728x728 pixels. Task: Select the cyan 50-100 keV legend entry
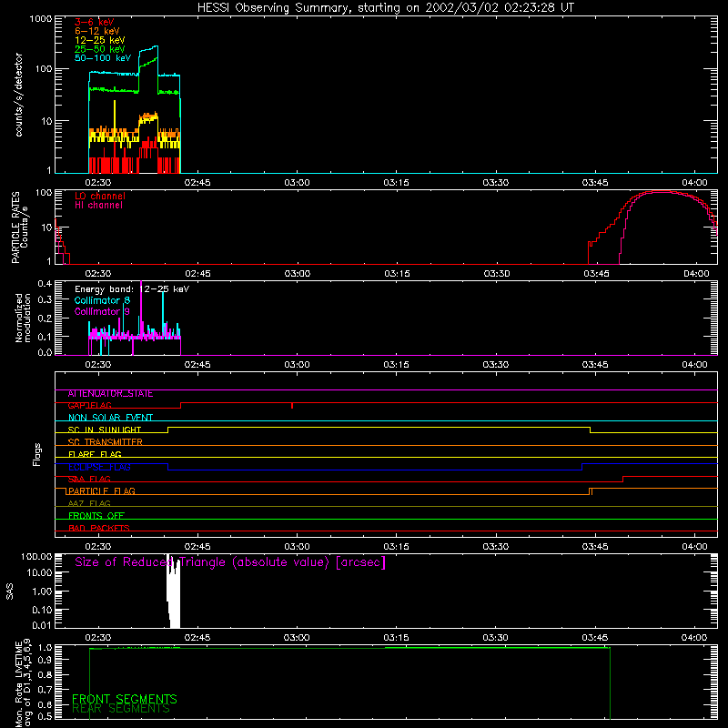coord(103,58)
